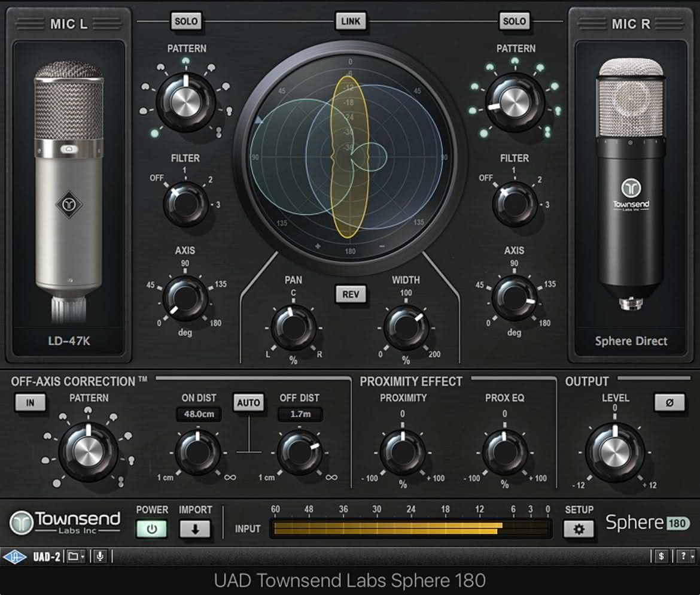Screen dimensions: 700x595
Task: Select omni pattern icon for MIC L
Action: 154,133
